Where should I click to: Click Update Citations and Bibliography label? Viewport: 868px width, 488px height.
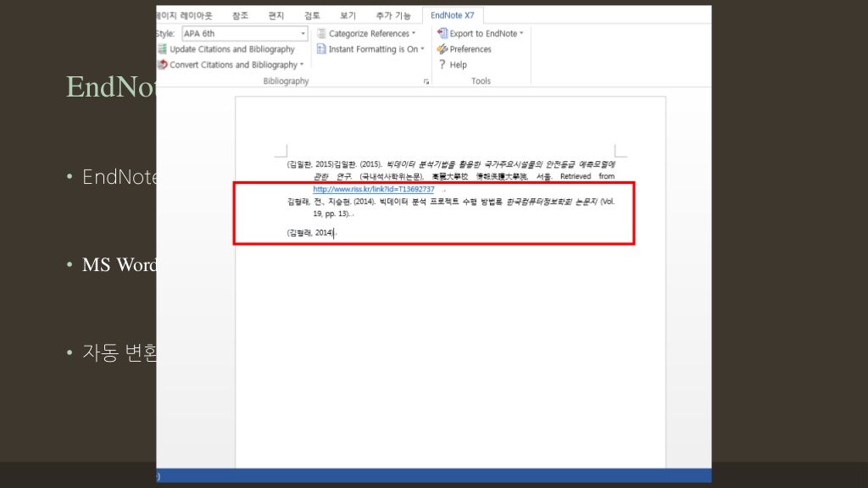pos(232,49)
